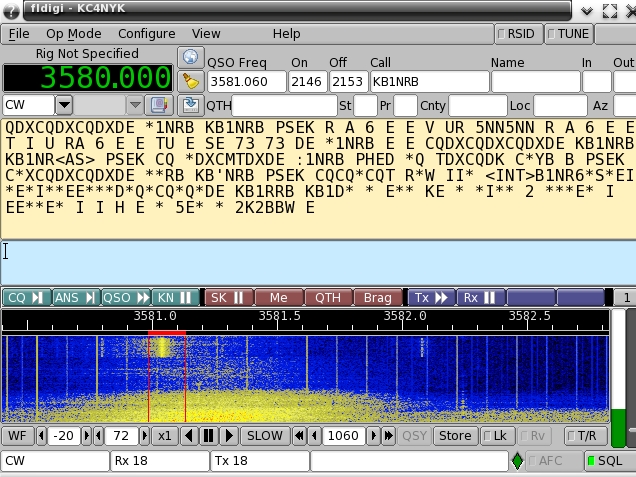
Task: Toggle the RSID checkbox
Action: click(518, 33)
